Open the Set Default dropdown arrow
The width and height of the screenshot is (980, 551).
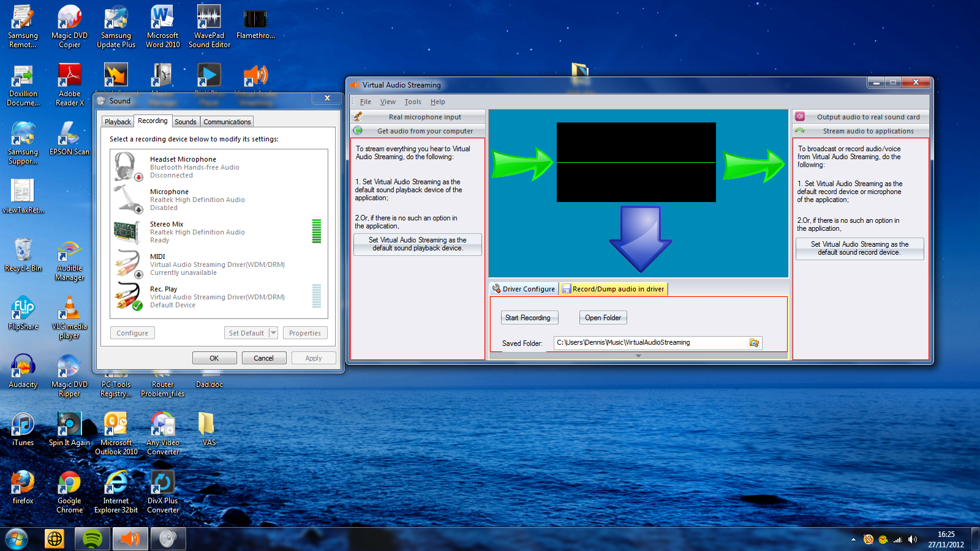click(274, 332)
